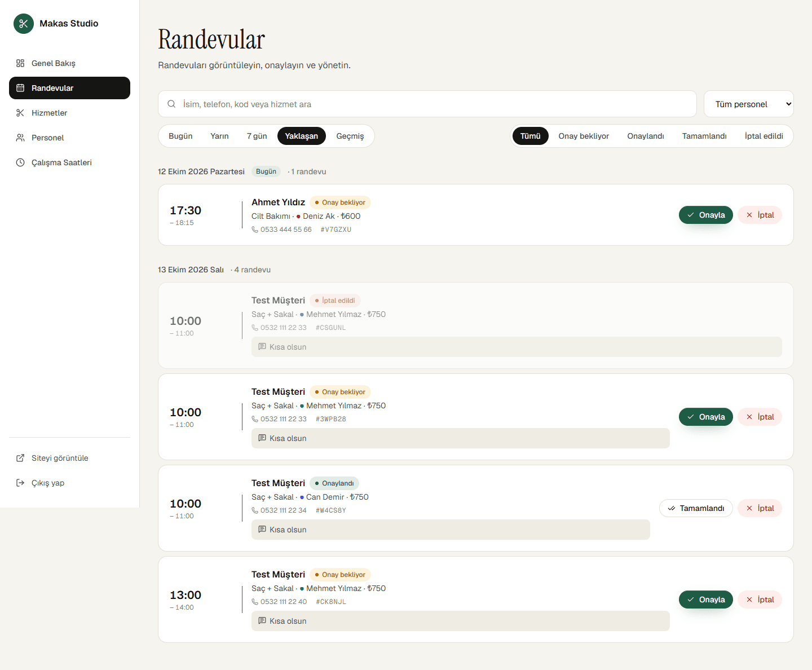Filter by Onaylandı status
This screenshot has width=812, height=670.
tap(646, 136)
